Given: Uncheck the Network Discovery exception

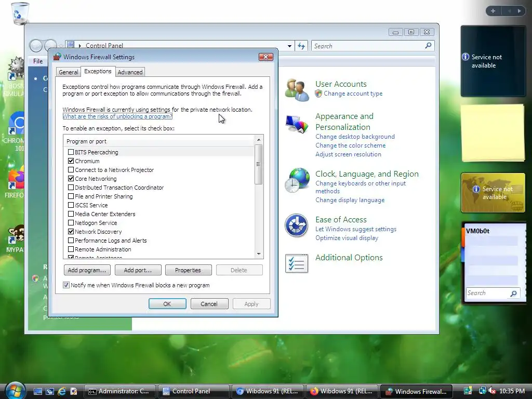Looking at the screenshot, I should click(x=71, y=231).
